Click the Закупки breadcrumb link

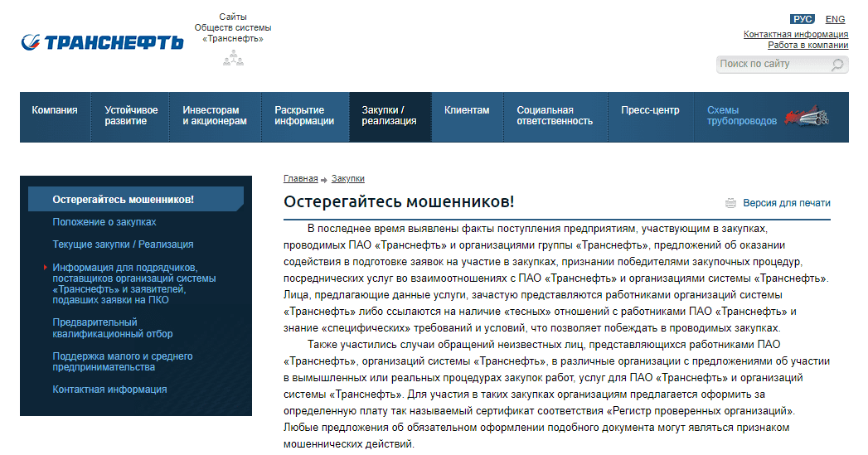point(347,179)
